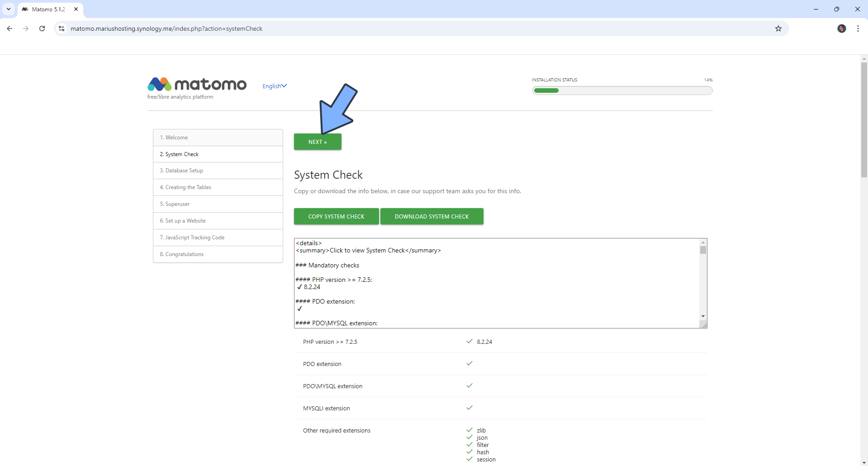Select step 5. Superuser
This screenshot has height=466, width=868.
pyautogui.click(x=218, y=204)
